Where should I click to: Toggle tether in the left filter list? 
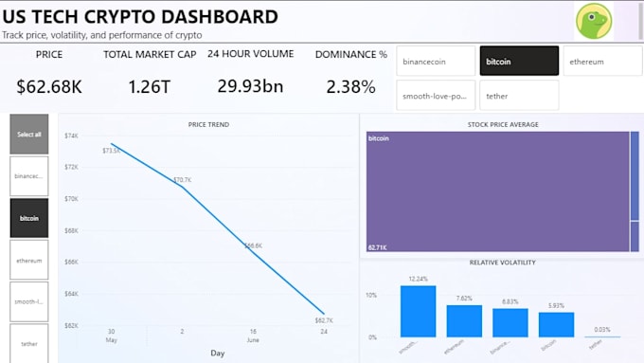pos(29,344)
